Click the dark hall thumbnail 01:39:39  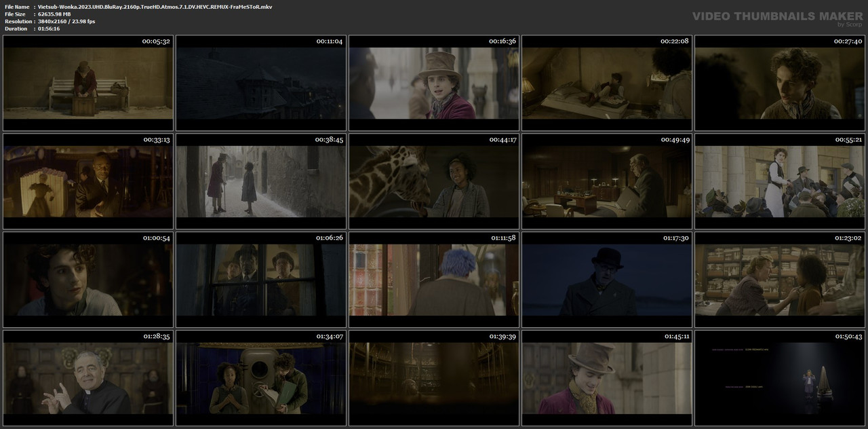click(434, 378)
